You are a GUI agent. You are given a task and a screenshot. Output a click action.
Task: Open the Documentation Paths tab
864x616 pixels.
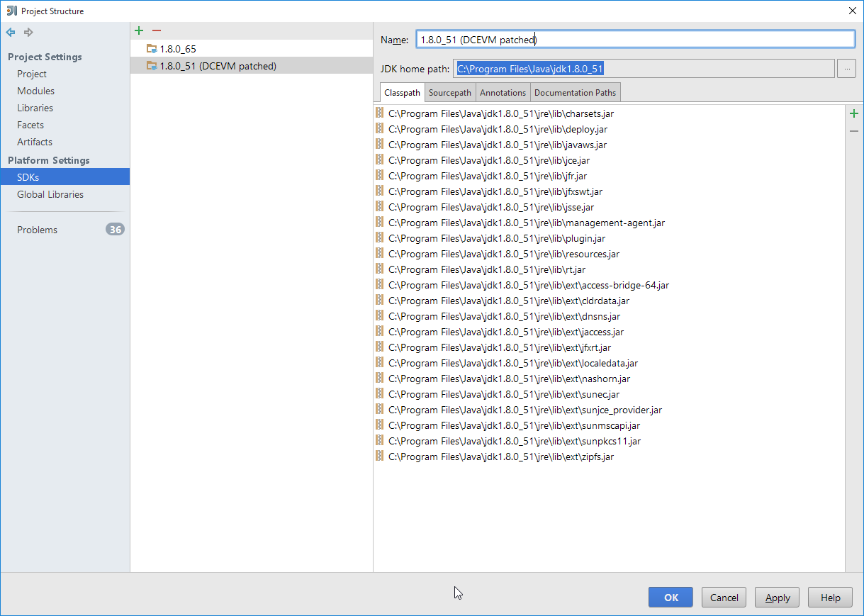(x=575, y=93)
